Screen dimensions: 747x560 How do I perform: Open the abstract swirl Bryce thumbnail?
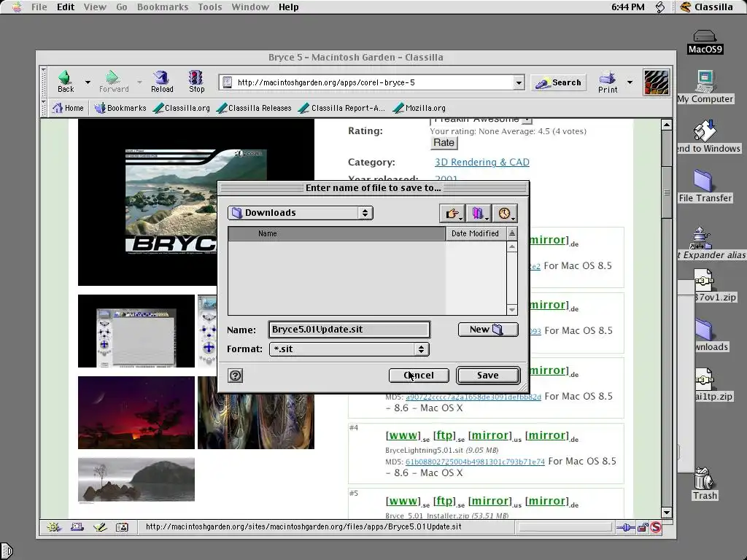coord(256,421)
